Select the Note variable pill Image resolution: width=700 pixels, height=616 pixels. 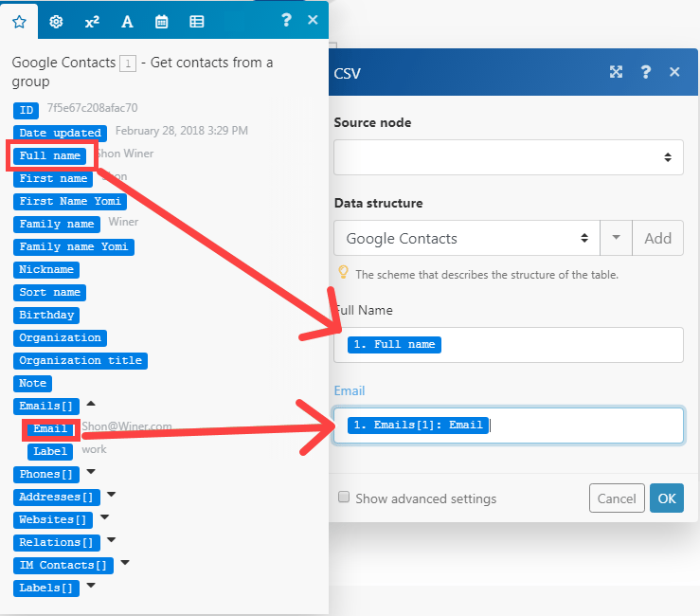(x=32, y=384)
